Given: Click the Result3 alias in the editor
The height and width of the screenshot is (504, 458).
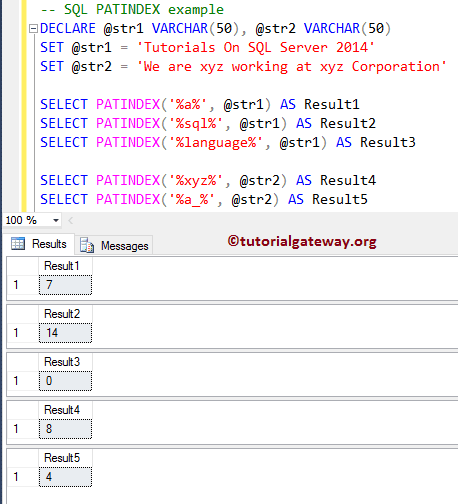Looking at the screenshot, I should coord(388,143).
